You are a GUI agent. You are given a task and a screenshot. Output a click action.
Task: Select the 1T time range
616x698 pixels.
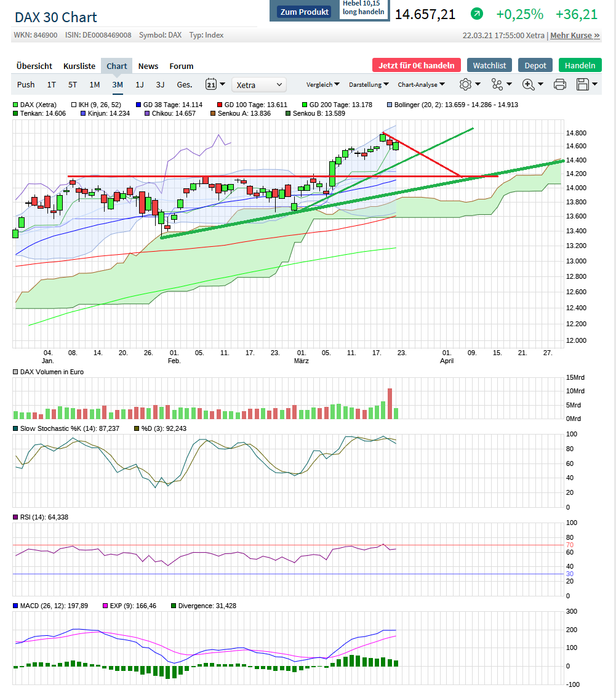tap(52, 84)
